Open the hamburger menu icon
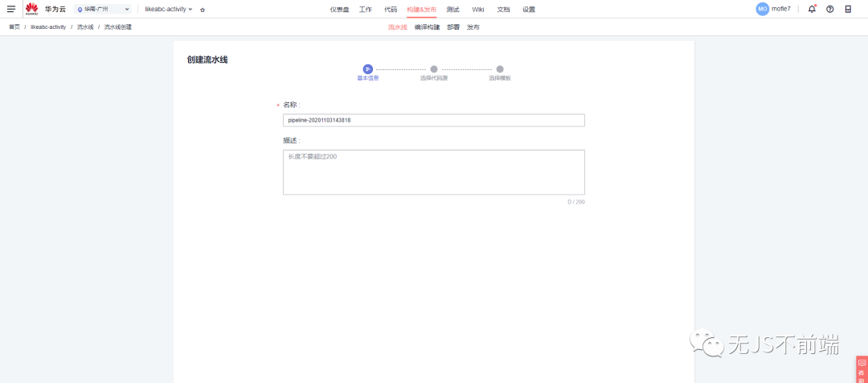Image resolution: width=868 pixels, height=383 pixels. 11,9
